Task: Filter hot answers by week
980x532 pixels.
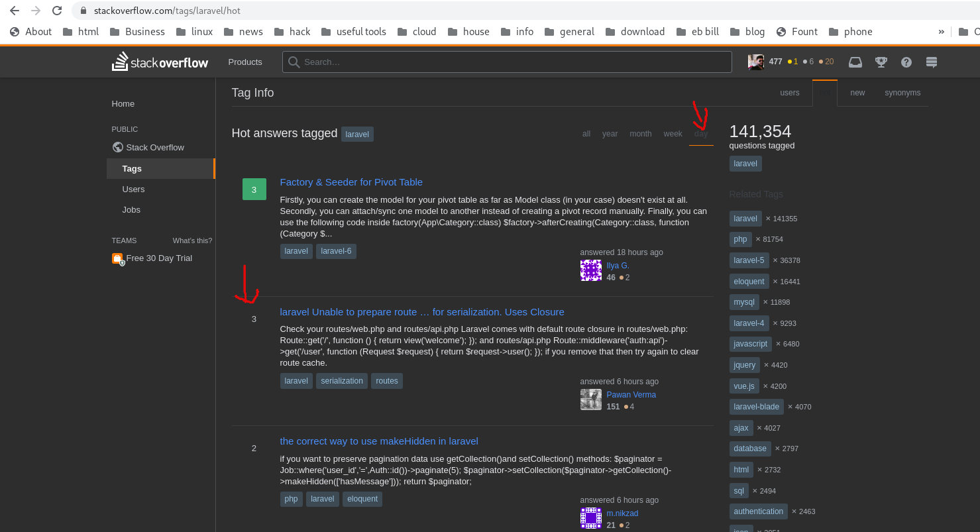Action: pyautogui.click(x=673, y=134)
